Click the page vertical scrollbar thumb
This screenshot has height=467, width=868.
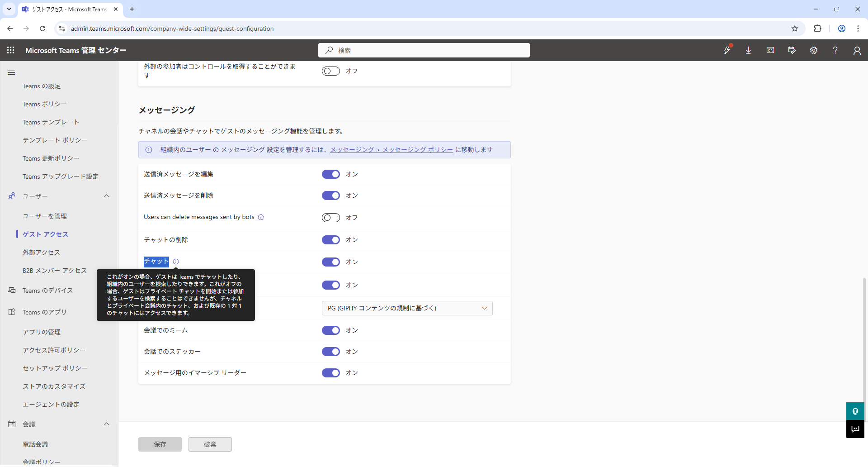click(x=865, y=339)
